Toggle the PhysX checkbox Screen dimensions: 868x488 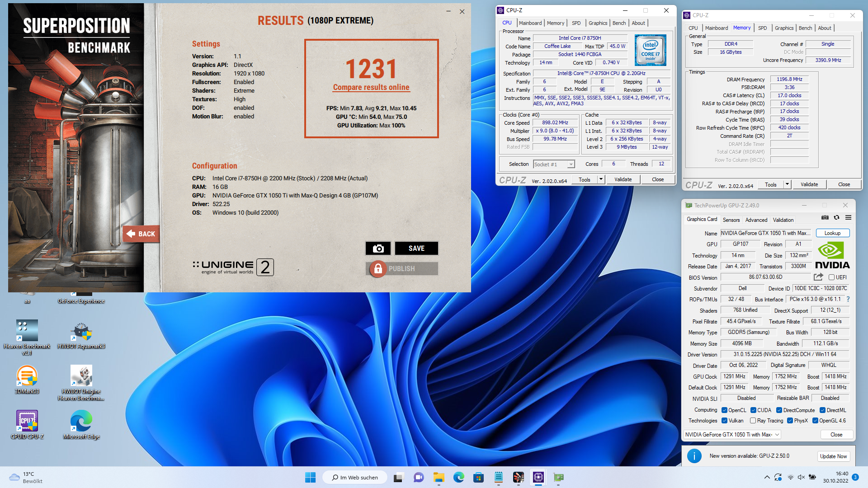tap(790, 421)
